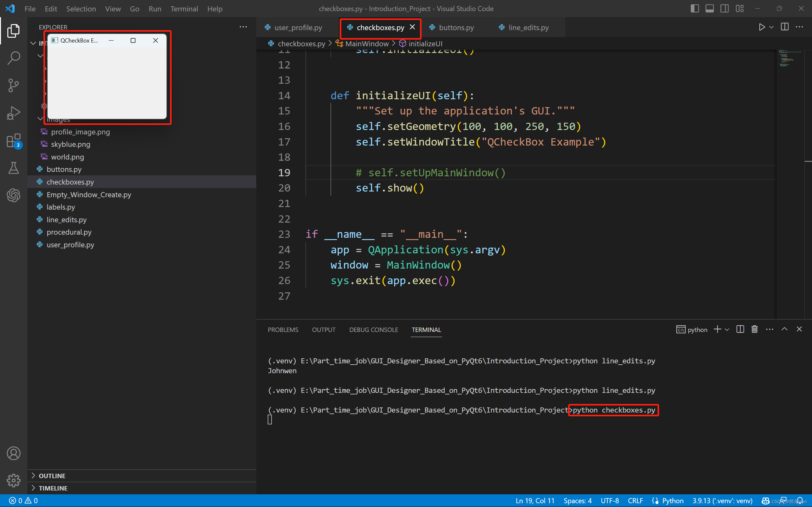Screen dimensions: 812x507
Task: Toggle Secondary Side Bar layout button
Action: 724,9
